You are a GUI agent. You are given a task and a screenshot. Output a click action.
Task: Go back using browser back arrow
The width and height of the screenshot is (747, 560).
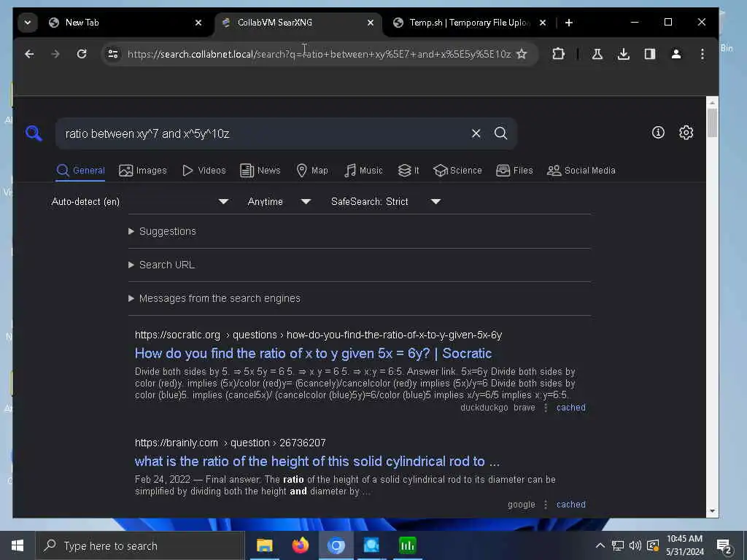click(29, 54)
